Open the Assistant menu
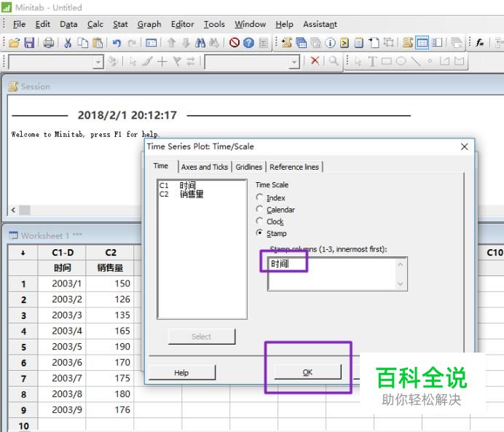The width and height of the screenshot is (504, 432). click(x=320, y=25)
